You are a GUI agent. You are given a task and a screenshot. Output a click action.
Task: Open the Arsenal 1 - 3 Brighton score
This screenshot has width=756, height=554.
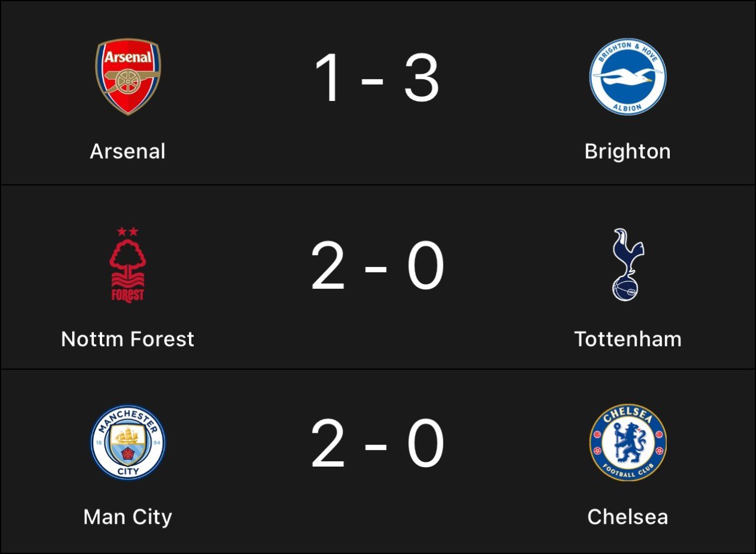(x=377, y=78)
